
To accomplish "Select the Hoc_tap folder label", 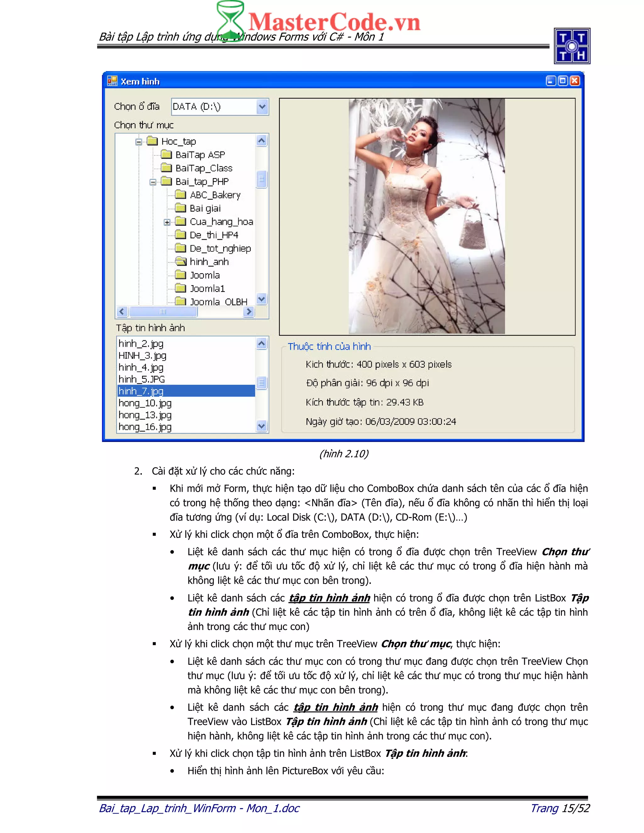I will pos(179,141).
